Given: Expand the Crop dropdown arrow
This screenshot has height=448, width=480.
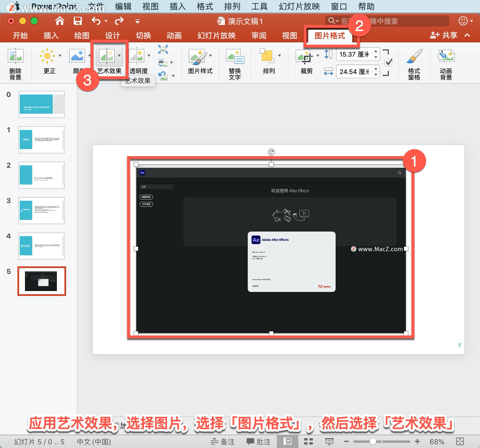Looking at the screenshot, I should point(318,55).
